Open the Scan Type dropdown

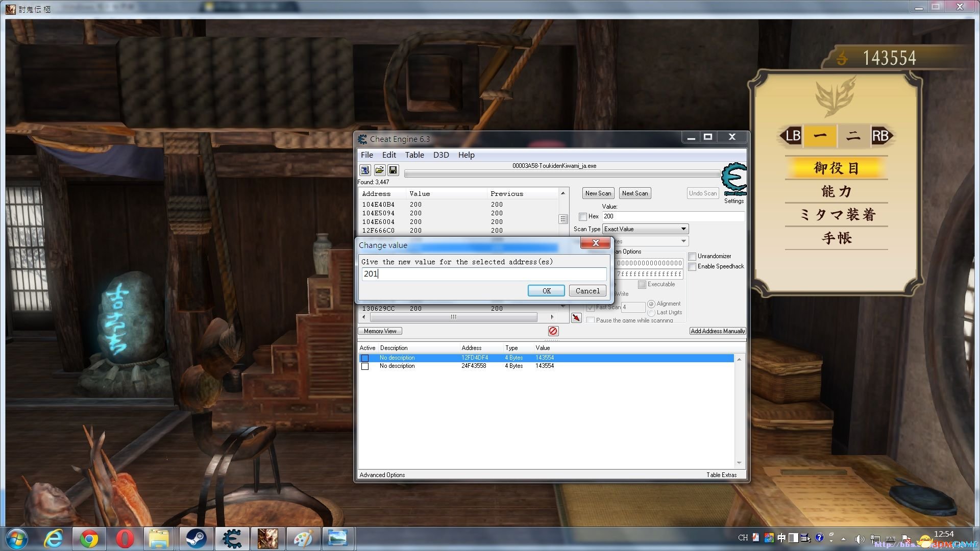[646, 229]
